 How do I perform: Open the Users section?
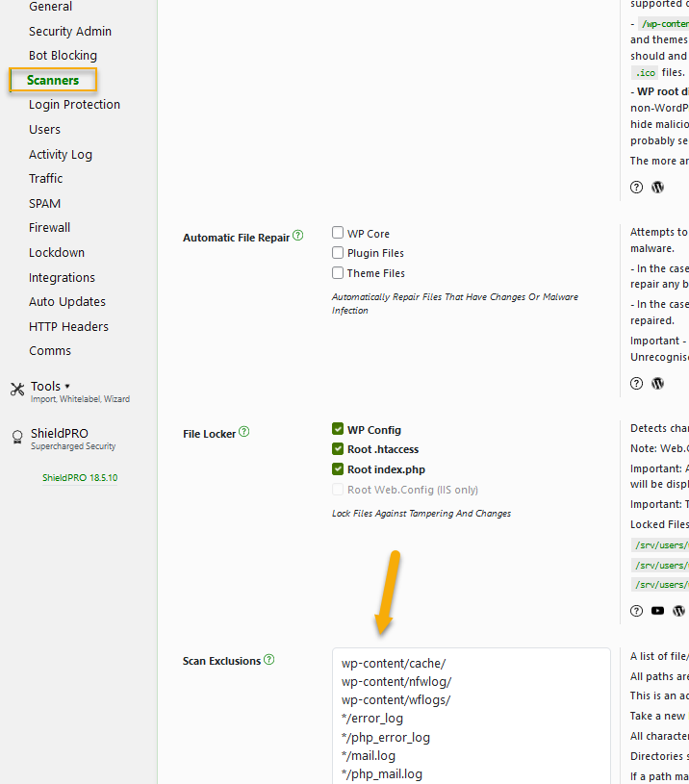tap(44, 130)
